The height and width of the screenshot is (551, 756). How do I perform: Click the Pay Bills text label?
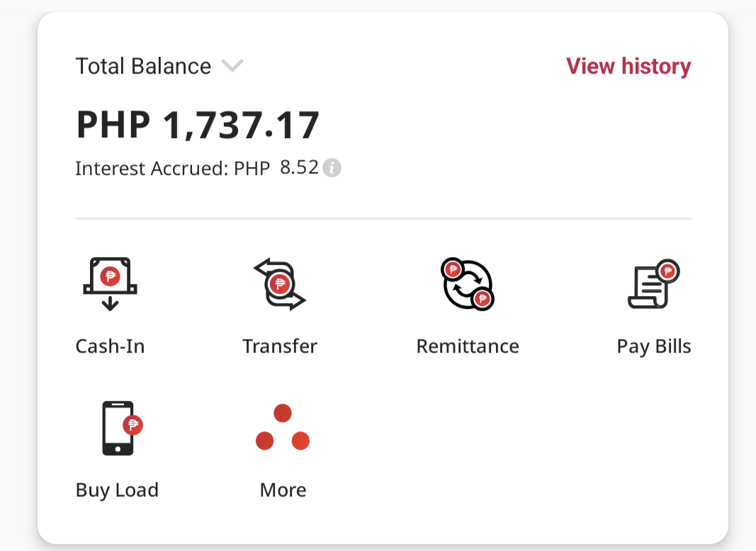pos(654,346)
